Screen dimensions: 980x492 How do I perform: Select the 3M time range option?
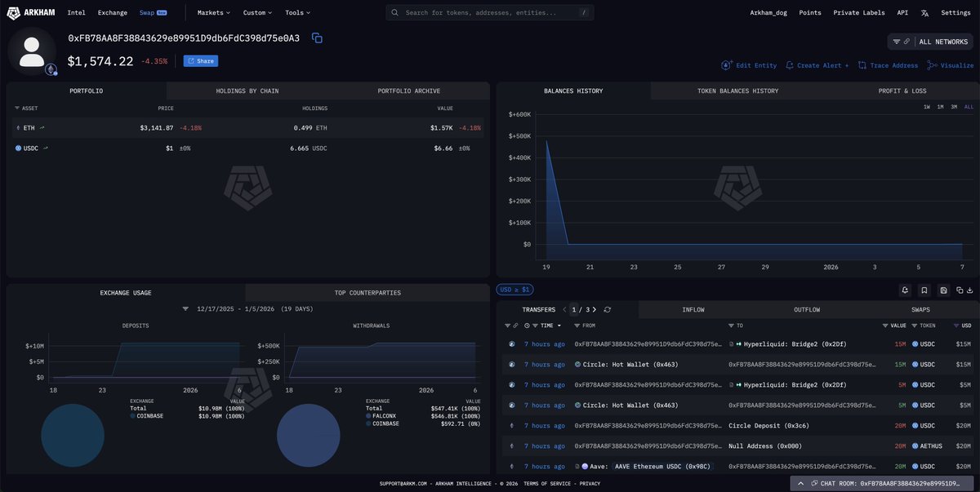954,107
